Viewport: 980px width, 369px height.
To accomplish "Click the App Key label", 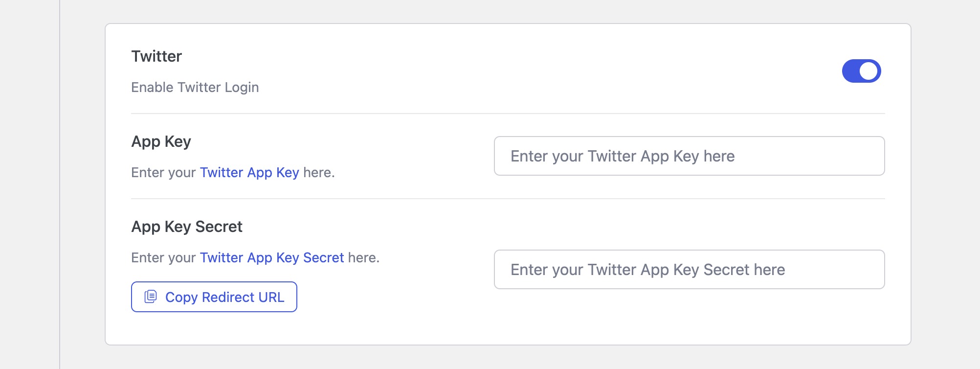I will tap(162, 141).
